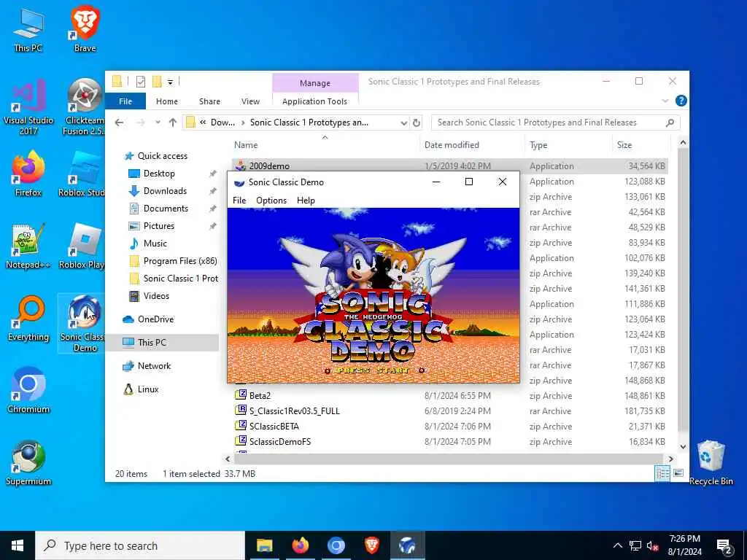Open Chromium desktop shortcut
The width and height of the screenshot is (747, 560).
[x=28, y=391]
